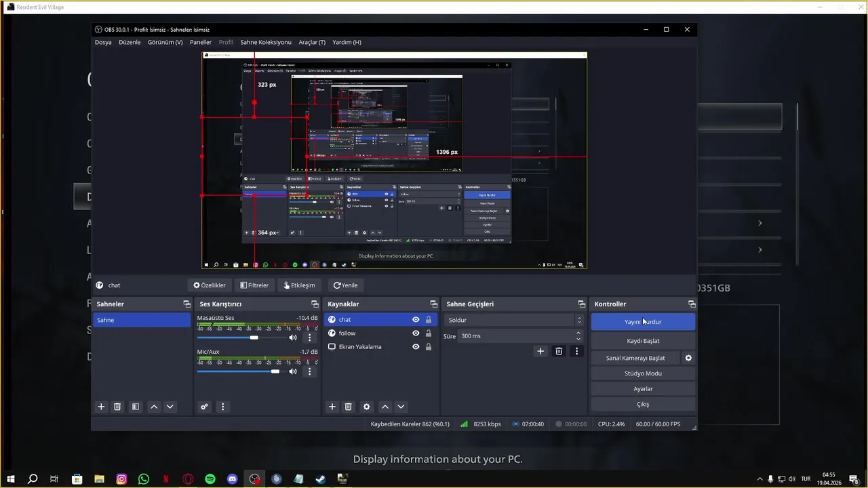Undock the Sahneler panel
The width and height of the screenshot is (868, 488).
click(187, 304)
